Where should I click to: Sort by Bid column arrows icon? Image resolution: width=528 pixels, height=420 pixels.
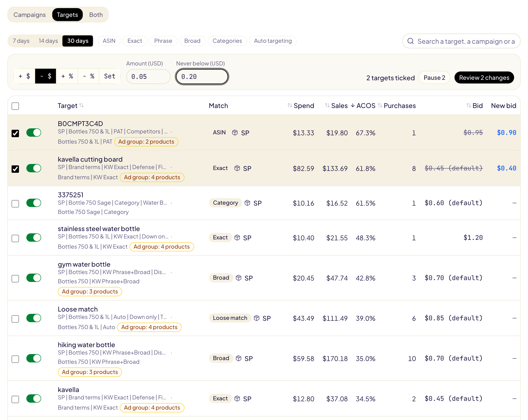(469, 105)
